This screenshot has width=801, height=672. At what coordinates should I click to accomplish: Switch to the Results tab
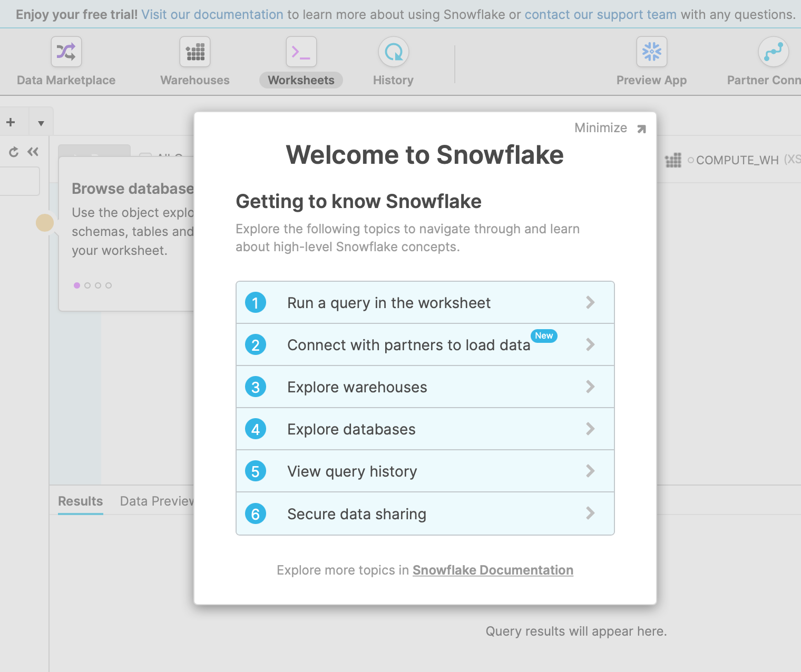tap(81, 501)
